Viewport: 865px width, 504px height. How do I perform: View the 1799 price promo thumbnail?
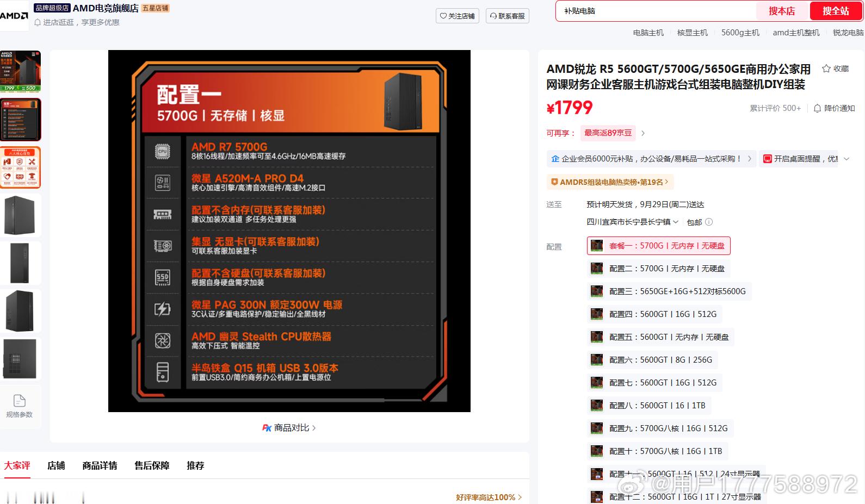point(20,72)
